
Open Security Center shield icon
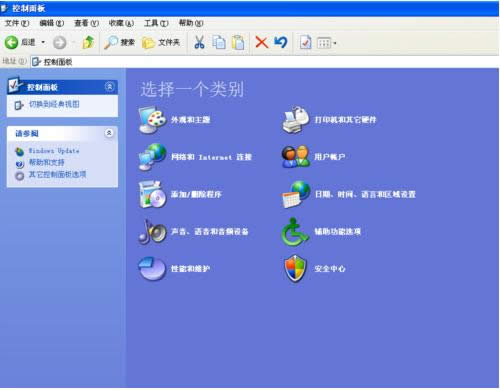point(295,268)
